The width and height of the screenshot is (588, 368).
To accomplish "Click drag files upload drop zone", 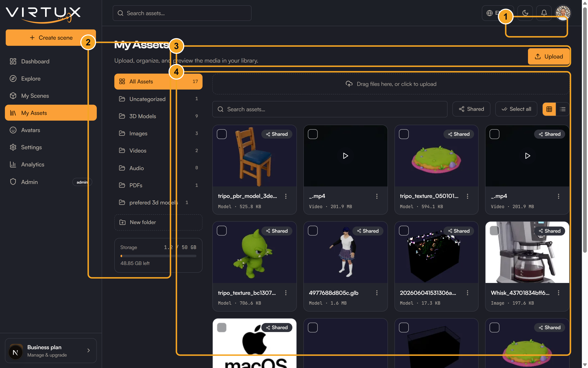I will coord(391,84).
